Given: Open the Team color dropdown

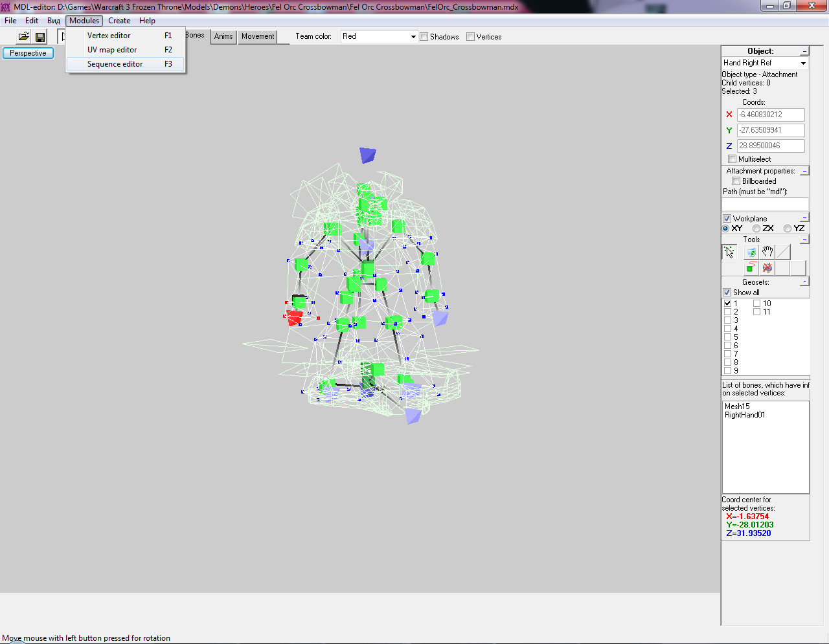Looking at the screenshot, I should [413, 37].
